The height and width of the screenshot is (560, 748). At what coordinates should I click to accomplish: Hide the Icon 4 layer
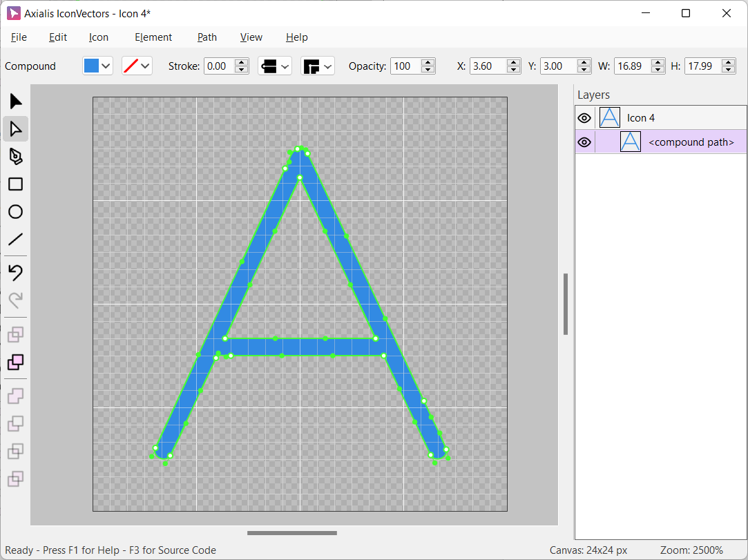tap(584, 118)
